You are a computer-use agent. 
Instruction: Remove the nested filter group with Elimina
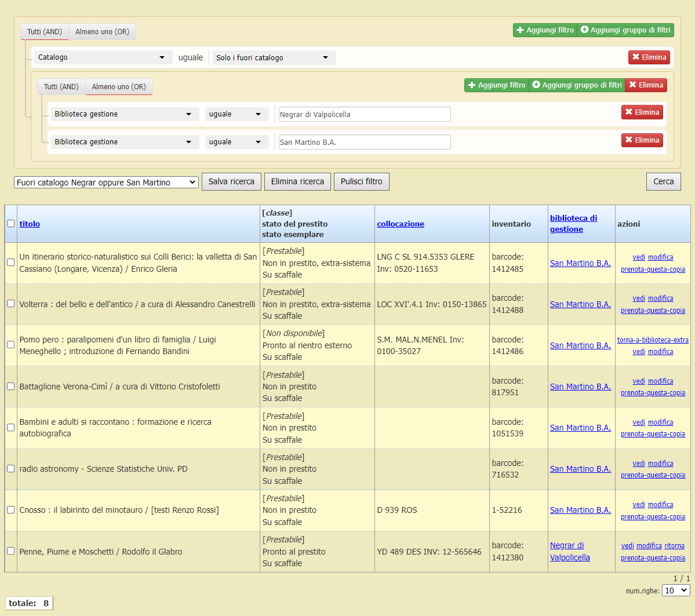point(646,85)
